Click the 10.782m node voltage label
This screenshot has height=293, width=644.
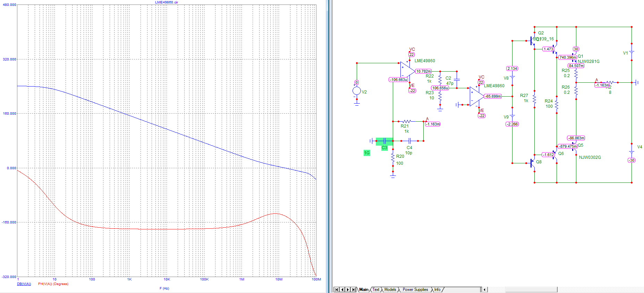pos(423,71)
